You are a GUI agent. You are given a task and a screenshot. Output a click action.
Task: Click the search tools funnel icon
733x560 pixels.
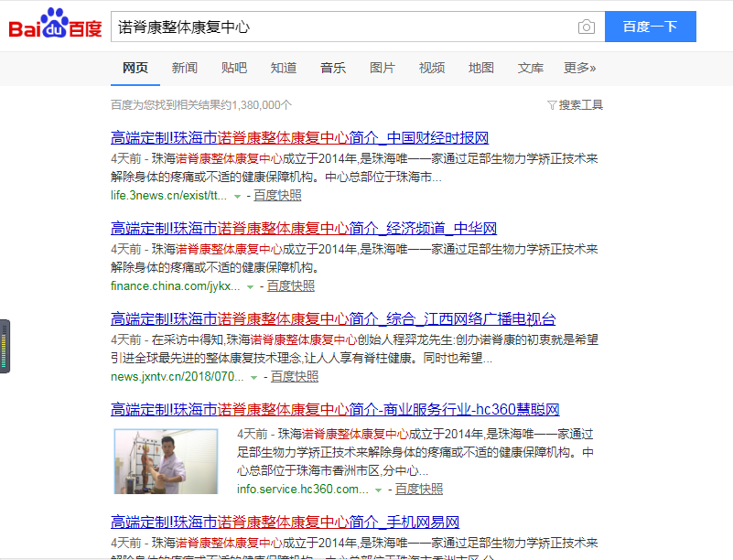(552, 105)
